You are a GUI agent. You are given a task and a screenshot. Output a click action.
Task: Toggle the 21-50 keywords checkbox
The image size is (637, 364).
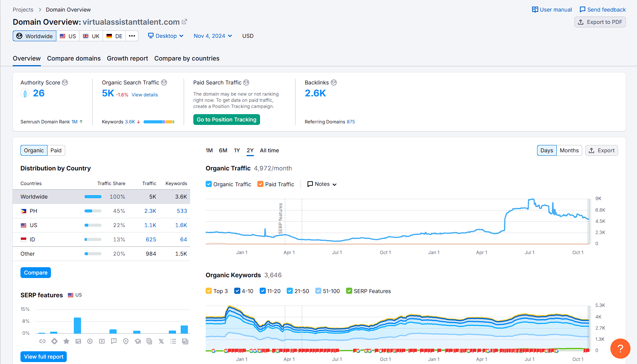(x=290, y=291)
